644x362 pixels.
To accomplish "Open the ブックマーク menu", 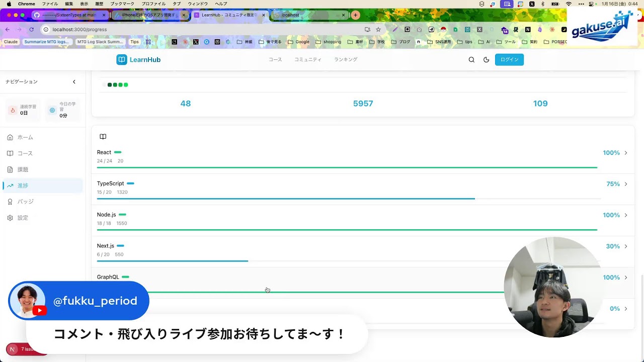I will point(122,4).
